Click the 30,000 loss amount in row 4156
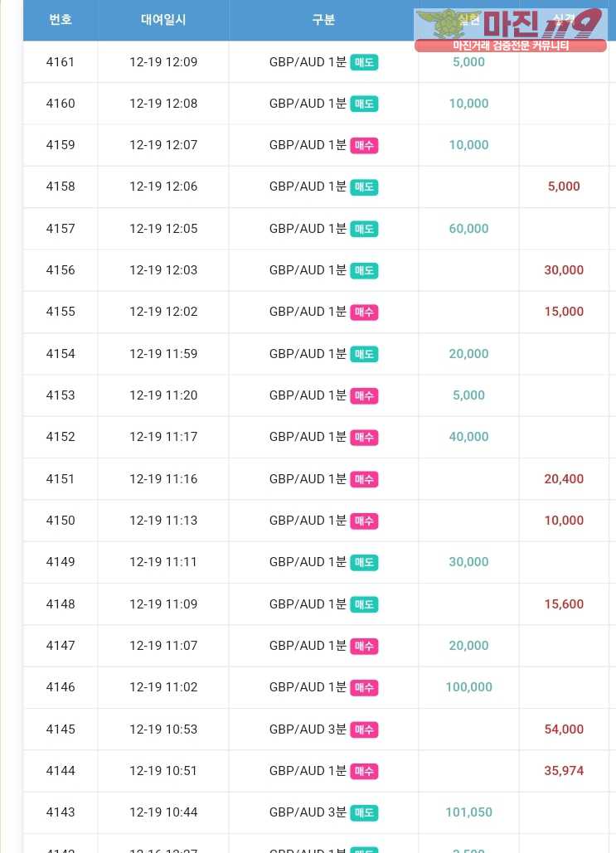This screenshot has width=616, height=853. click(564, 270)
